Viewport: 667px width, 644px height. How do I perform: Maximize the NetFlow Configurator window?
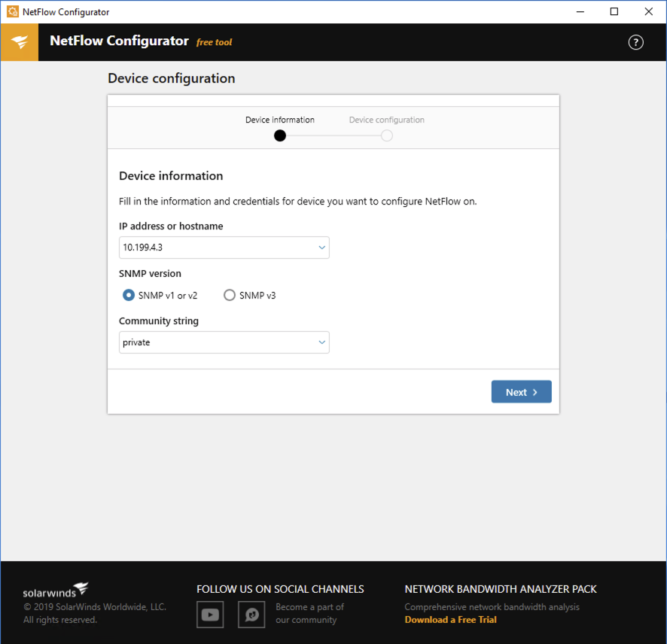point(614,11)
